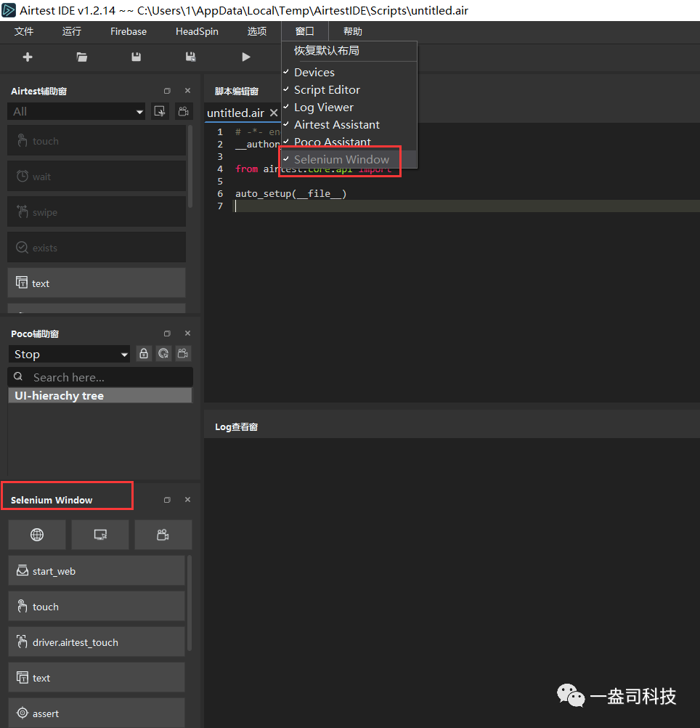The width and height of the screenshot is (700, 728).
Task: Open the Poco Stop mode dropdown
Action: coord(69,355)
